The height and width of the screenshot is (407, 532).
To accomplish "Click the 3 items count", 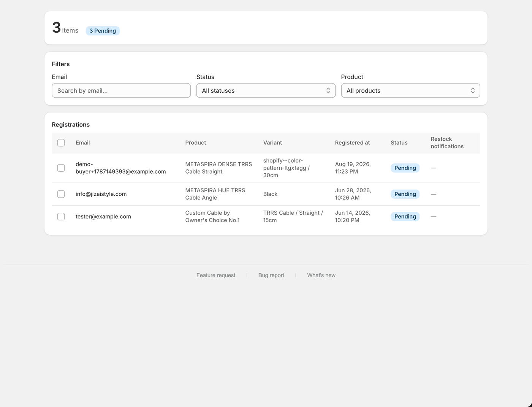I will (x=65, y=28).
